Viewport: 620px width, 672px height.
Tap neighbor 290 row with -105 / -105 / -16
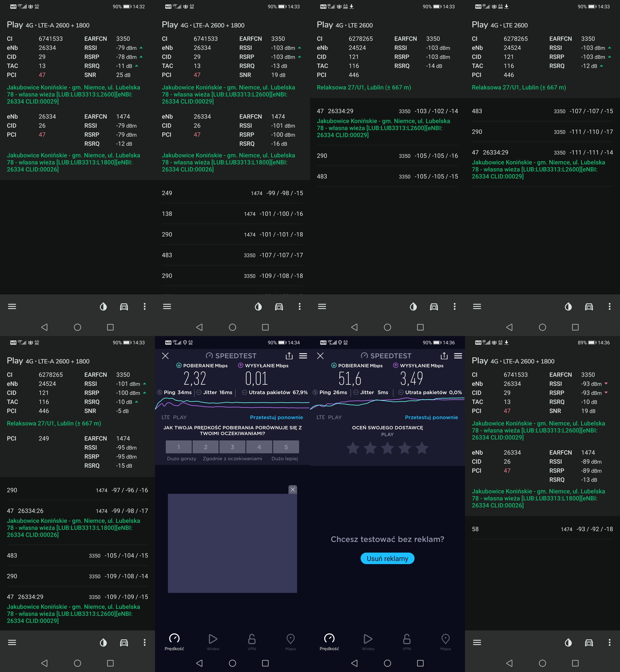pos(387,156)
